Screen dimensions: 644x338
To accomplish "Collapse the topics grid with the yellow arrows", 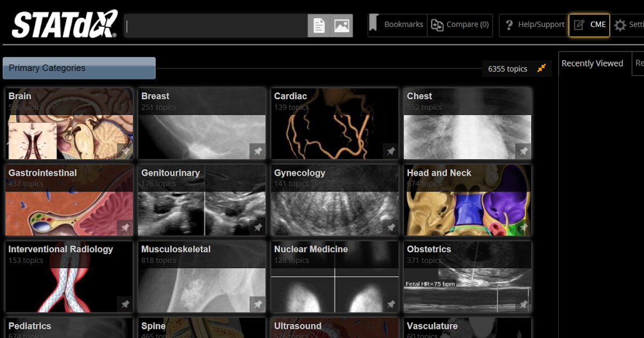I will (541, 68).
